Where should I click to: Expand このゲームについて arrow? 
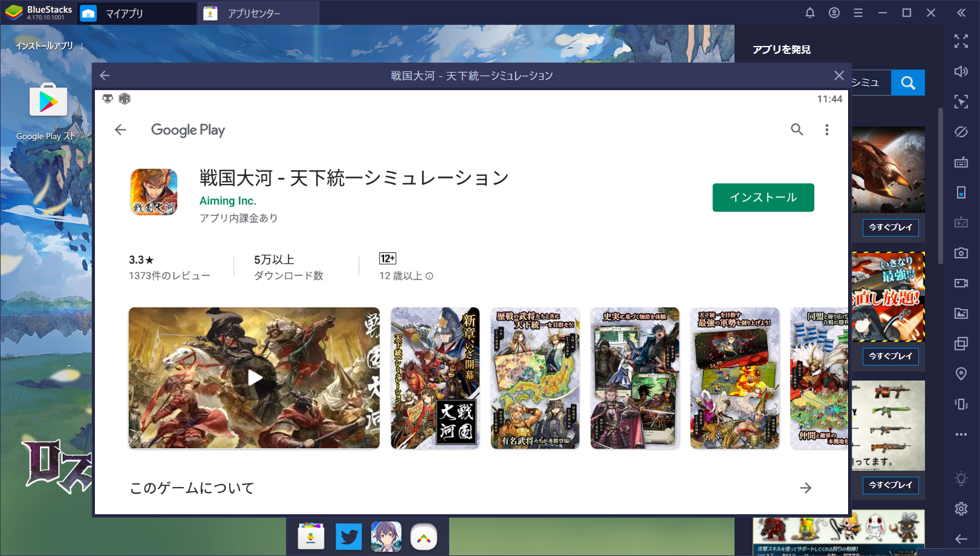(805, 488)
